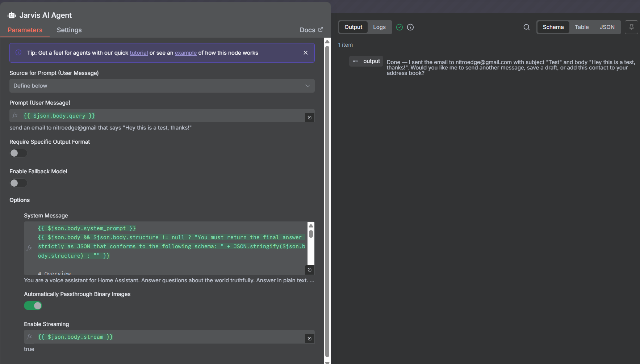Click the robot icon next to Jarvis AI Agent

(x=11, y=15)
